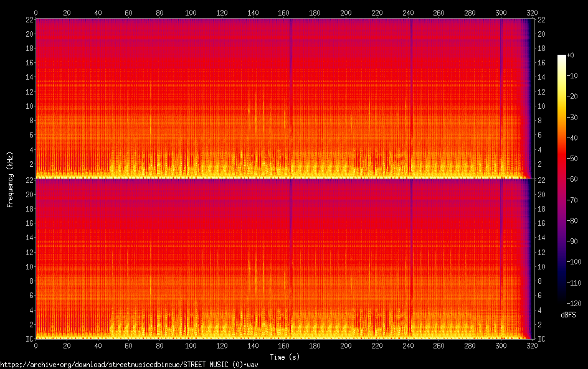Click the lower channel spectrogram plot

coord(285,259)
